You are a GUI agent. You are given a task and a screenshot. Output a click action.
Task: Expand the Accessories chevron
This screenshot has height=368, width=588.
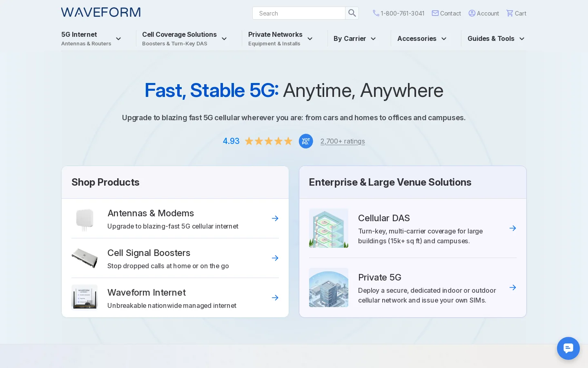(444, 39)
